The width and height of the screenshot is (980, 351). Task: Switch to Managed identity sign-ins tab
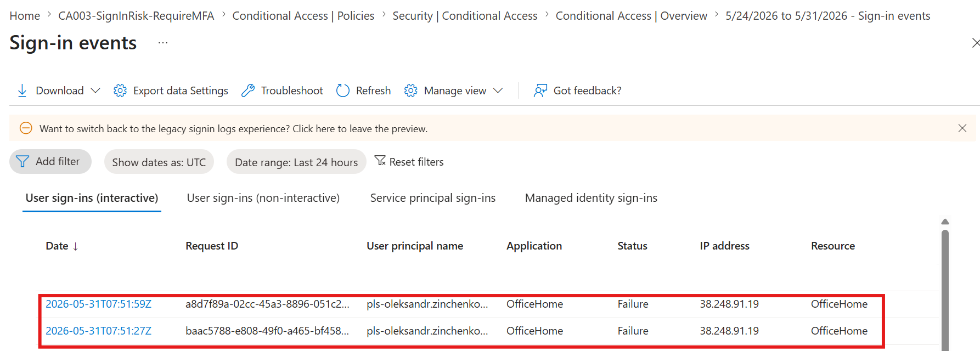tap(591, 198)
